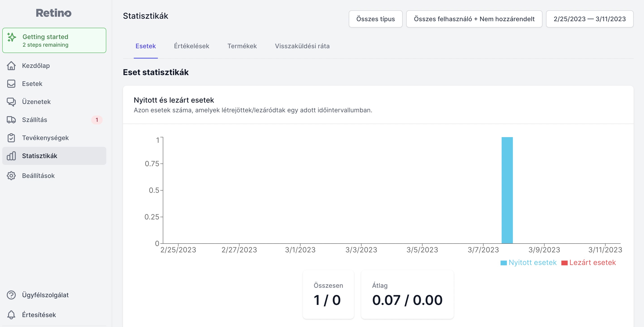This screenshot has width=644, height=327.
Task: Open Ügyfélszolgálat support link
Action: tap(54, 295)
